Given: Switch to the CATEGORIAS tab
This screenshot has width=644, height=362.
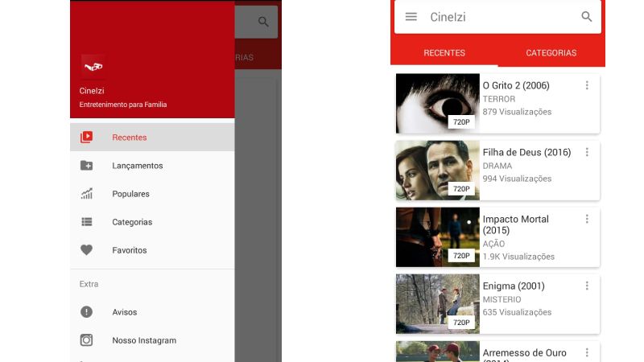Looking at the screenshot, I should click(551, 53).
